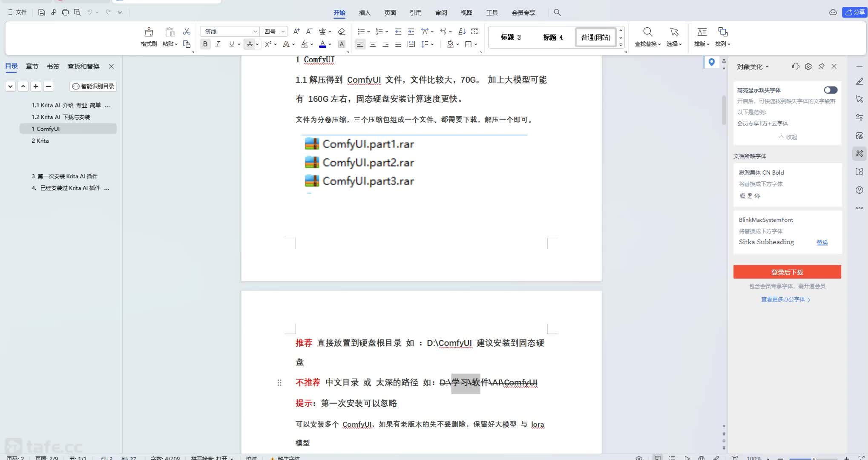Select the 标题 4 style
The width and height of the screenshot is (868, 460).
pos(553,37)
